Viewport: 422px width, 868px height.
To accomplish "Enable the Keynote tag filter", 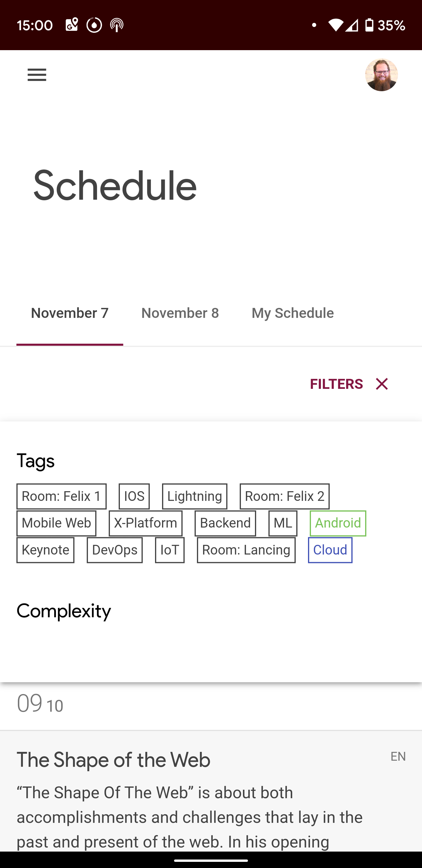I will pos(45,550).
